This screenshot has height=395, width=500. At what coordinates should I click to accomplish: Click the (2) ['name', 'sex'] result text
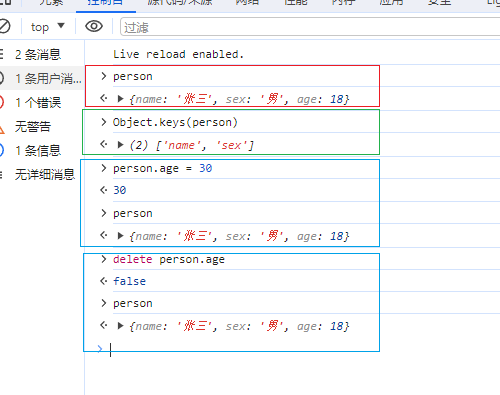[x=191, y=145]
